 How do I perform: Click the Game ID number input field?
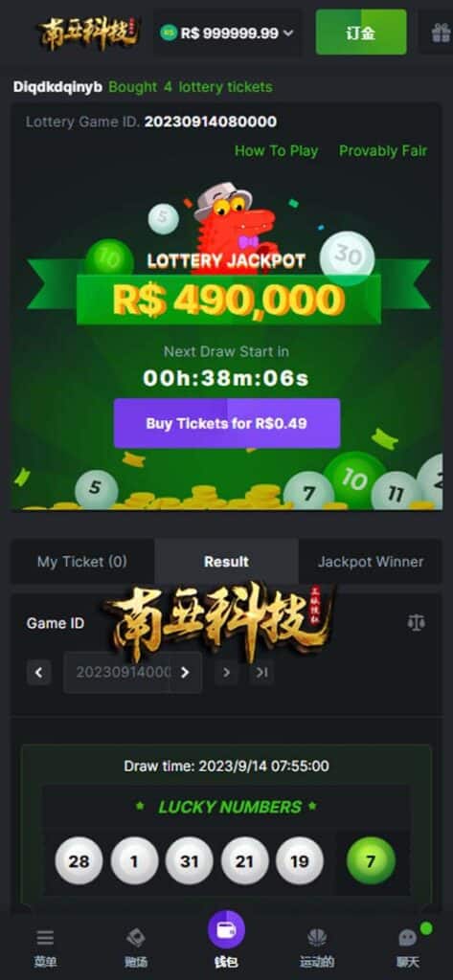pos(117,673)
